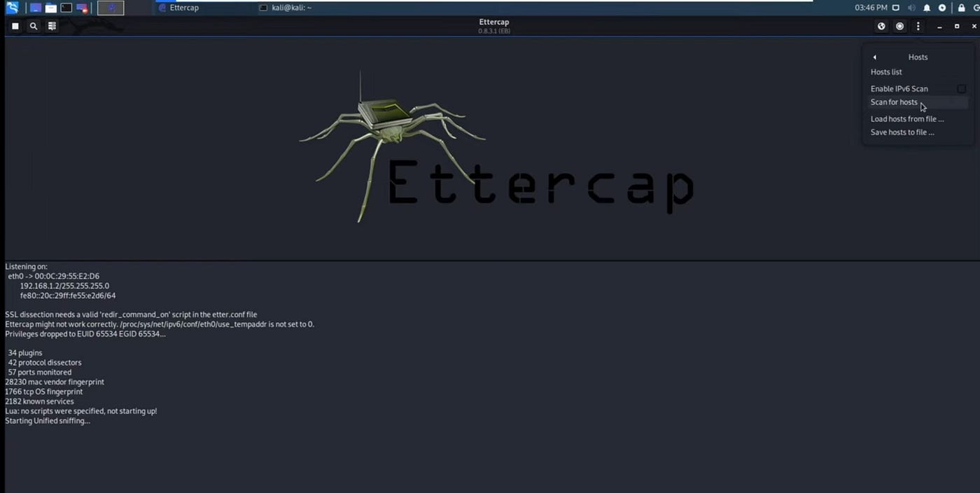Click the targets circle icon
The image size is (980, 493).
(x=899, y=26)
